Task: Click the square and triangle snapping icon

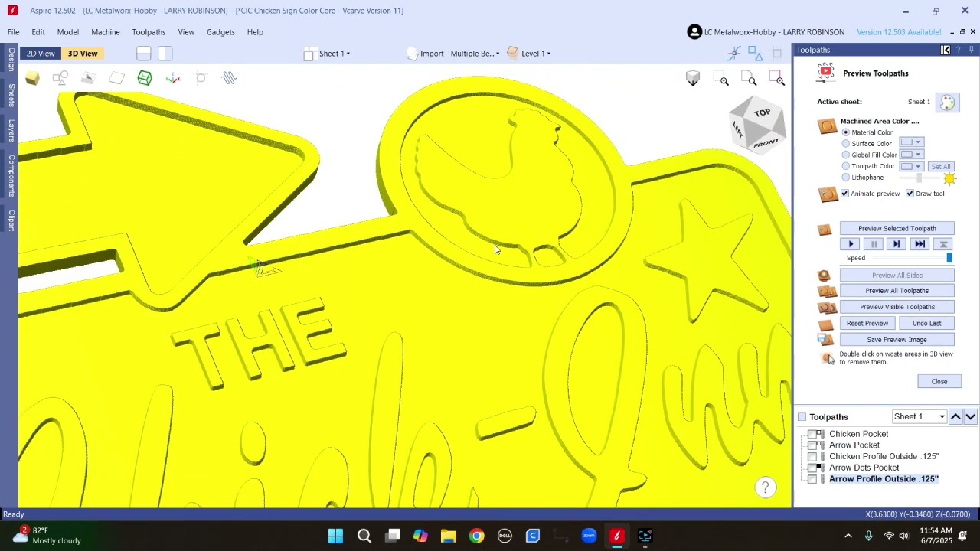Action: (756, 53)
